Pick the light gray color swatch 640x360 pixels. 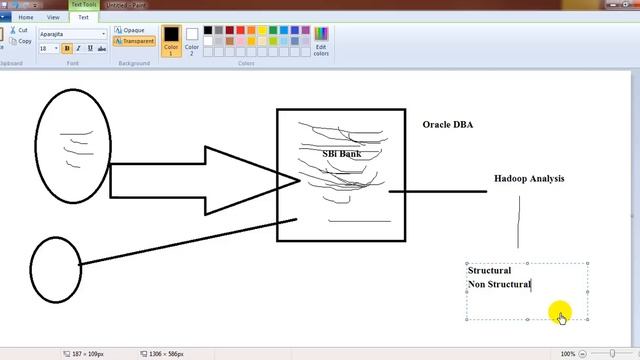pos(219,41)
